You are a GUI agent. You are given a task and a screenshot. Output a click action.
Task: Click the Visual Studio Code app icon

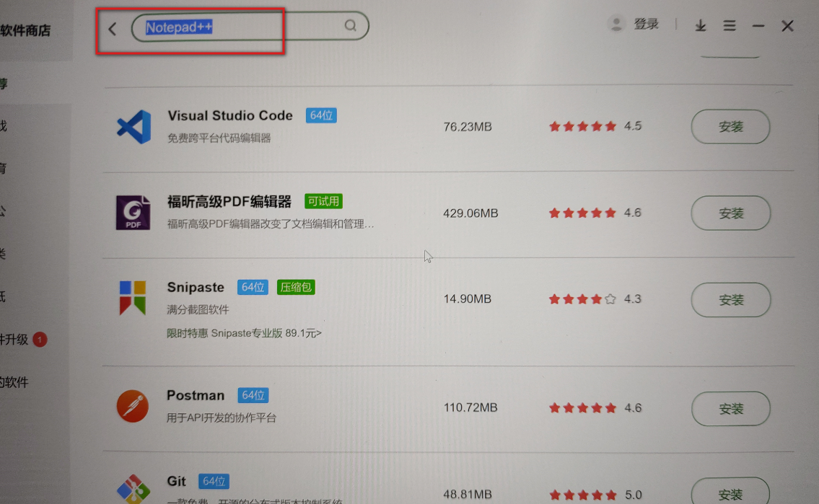click(133, 127)
